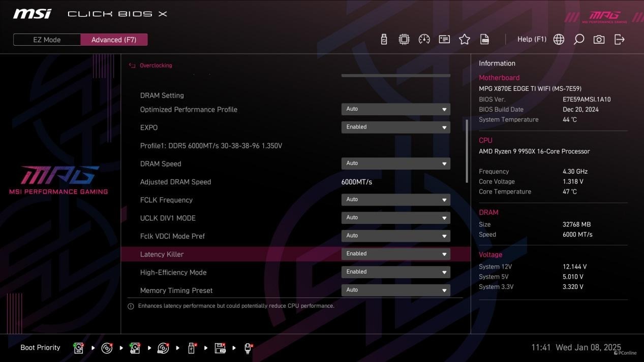Click the speedometer performance icon
Viewport: 644px width, 362px height.
click(x=424, y=39)
